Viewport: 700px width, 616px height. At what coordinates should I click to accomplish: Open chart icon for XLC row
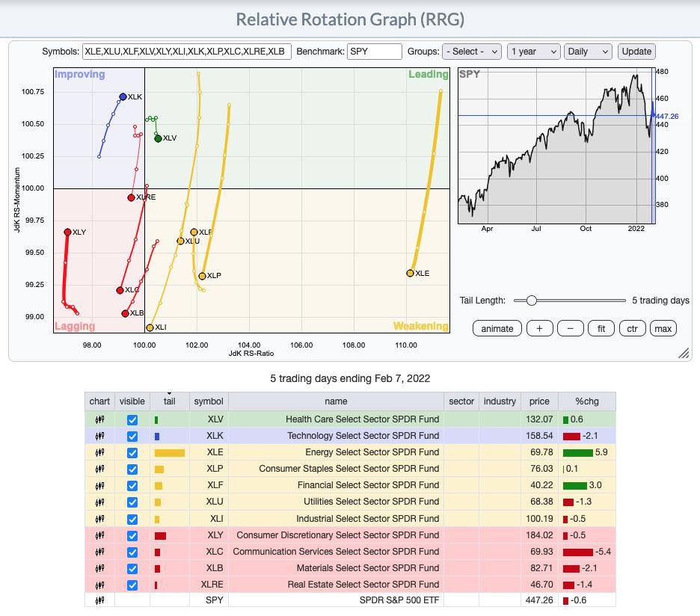click(99, 552)
